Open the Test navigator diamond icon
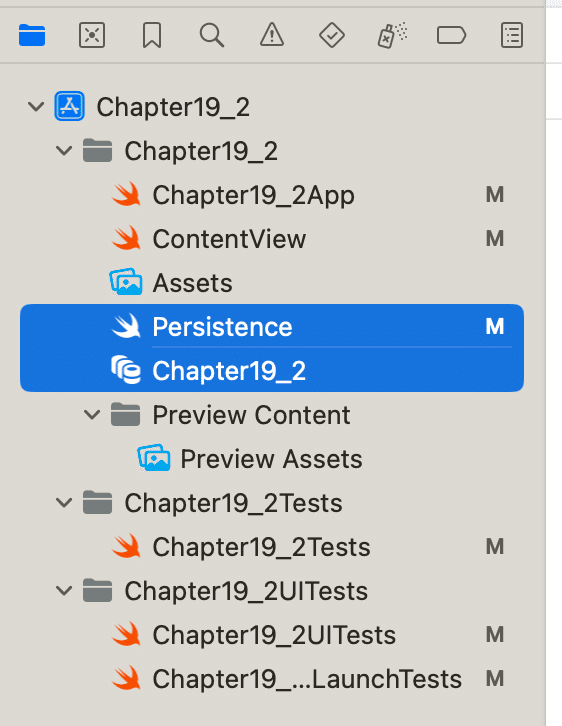 click(332, 35)
